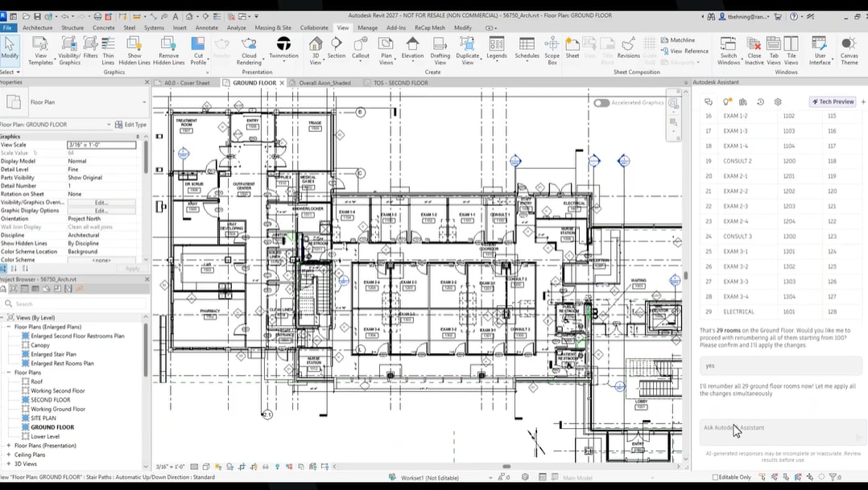Toggle the Editable Only checkbox
Screen dimensions: 868x490
(715, 477)
